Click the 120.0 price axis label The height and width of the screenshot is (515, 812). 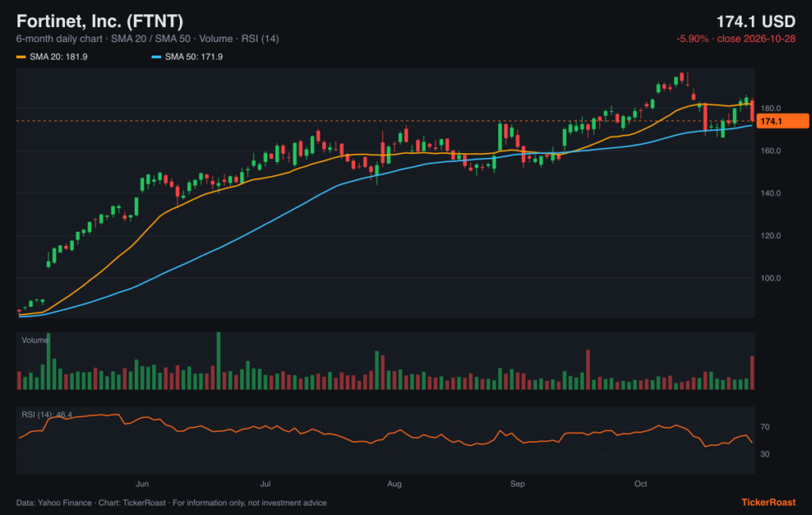click(771, 236)
